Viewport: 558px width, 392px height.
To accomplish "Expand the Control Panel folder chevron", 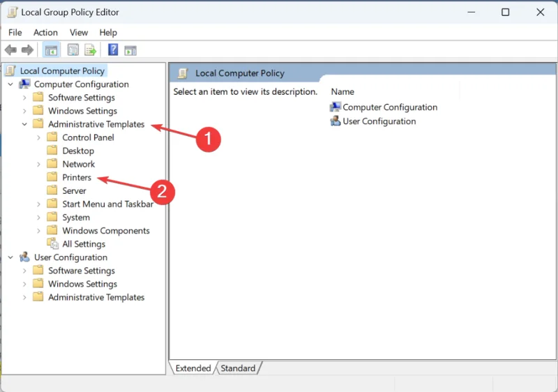I will [x=38, y=137].
